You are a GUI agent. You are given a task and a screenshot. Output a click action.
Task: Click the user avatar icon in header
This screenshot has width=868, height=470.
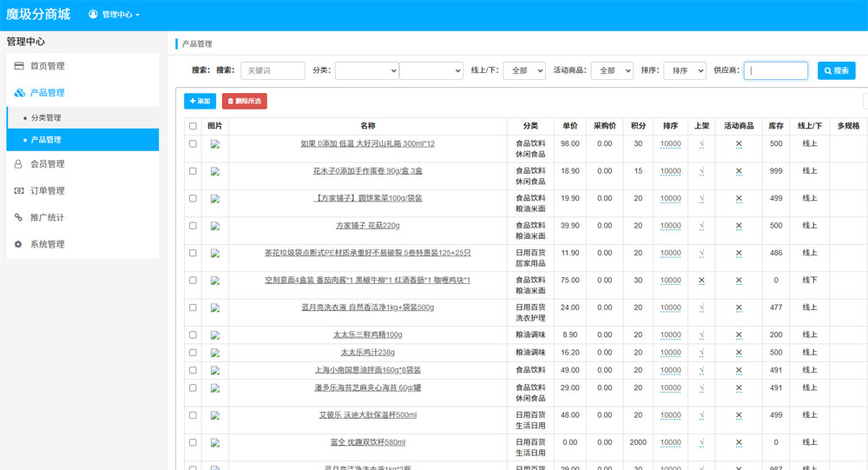94,15
